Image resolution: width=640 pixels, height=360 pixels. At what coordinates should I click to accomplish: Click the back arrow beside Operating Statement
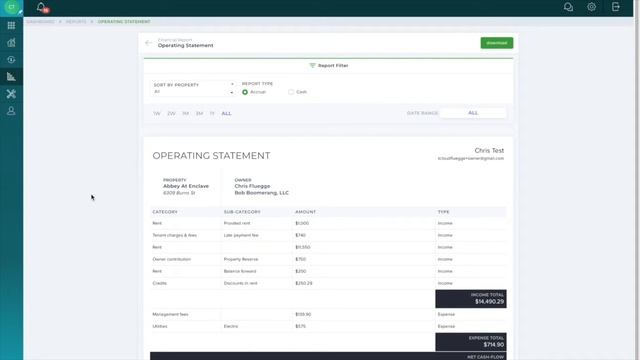[149, 43]
